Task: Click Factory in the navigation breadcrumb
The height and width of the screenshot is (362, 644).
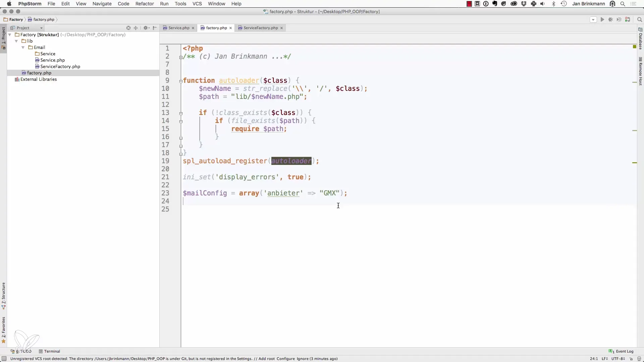Action: pyautogui.click(x=13, y=19)
